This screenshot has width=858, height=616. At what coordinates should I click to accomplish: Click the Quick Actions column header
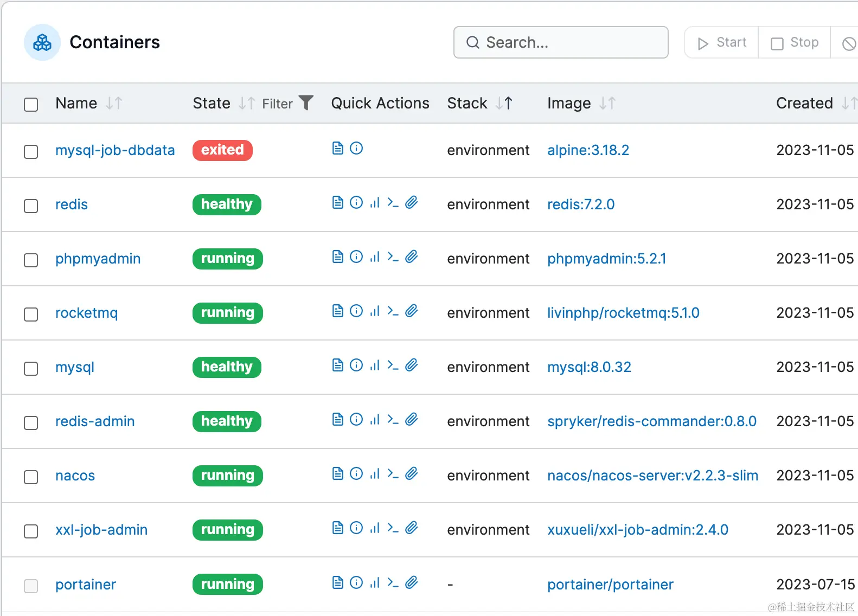coord(380,103)
